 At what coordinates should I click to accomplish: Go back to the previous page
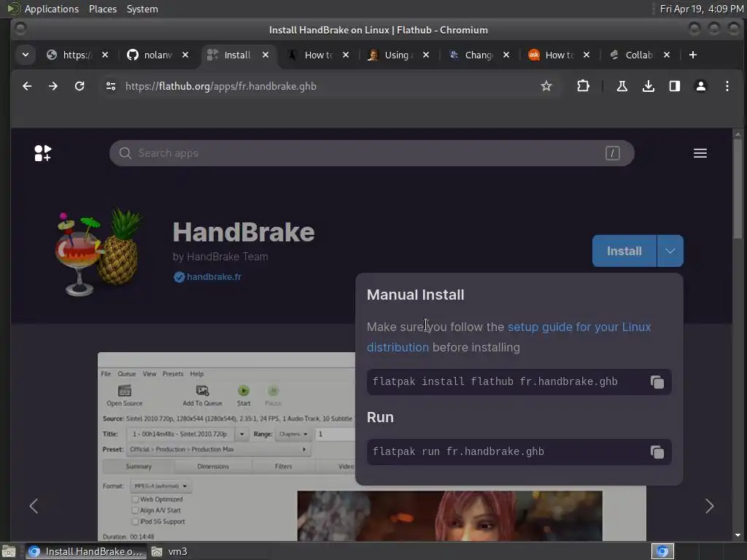[27, 86]
